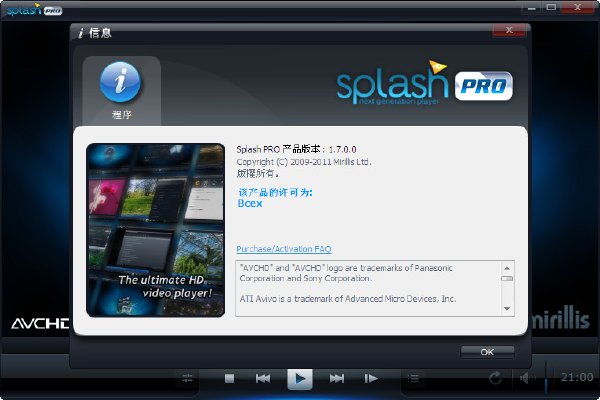
Task: Click the Splash PRO logo in title bar
Action: [x=34, y=9]
